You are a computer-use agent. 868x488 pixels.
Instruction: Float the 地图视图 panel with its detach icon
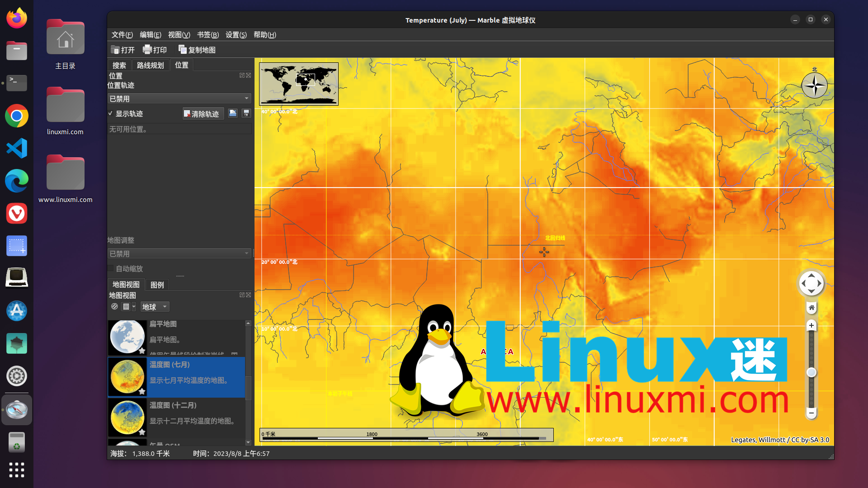coord(242,295)
